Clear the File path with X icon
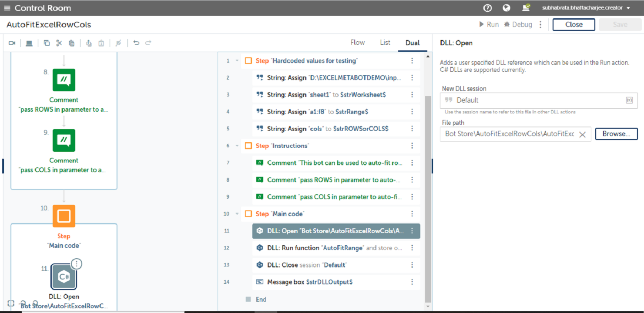644x313 pixels. click(582, 134)
